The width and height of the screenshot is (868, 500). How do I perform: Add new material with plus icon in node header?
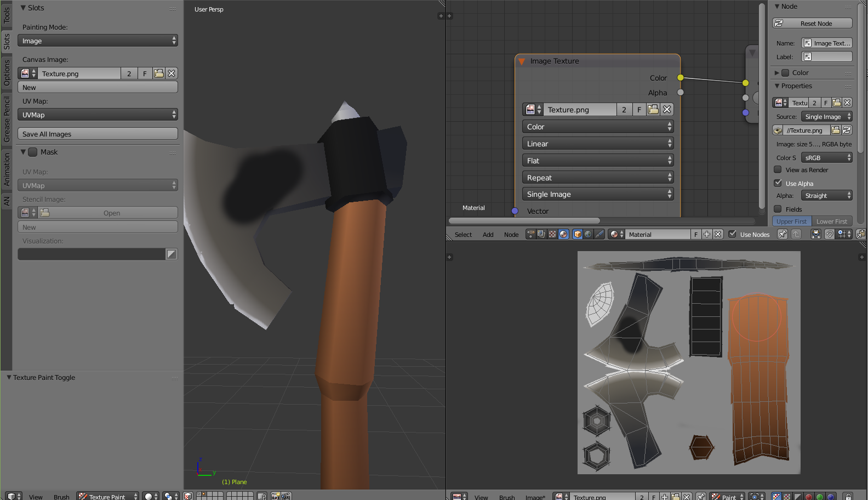coord(707,234)
